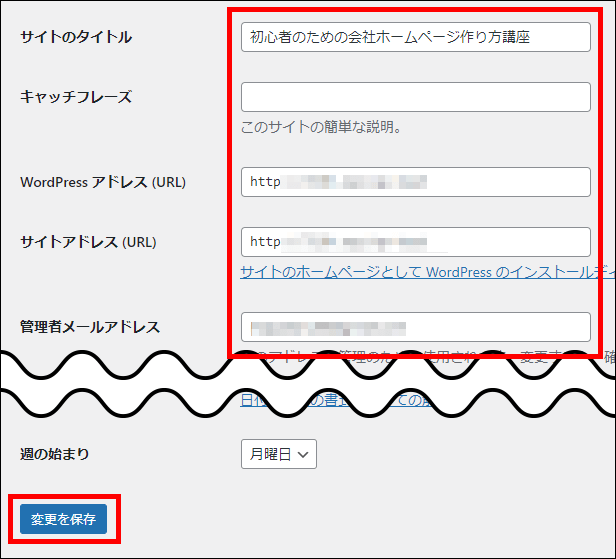The height and width of the screenshot is (559, 616).
Task: Select the WordPress アドレス (URL) field
Action: [416, 182]
